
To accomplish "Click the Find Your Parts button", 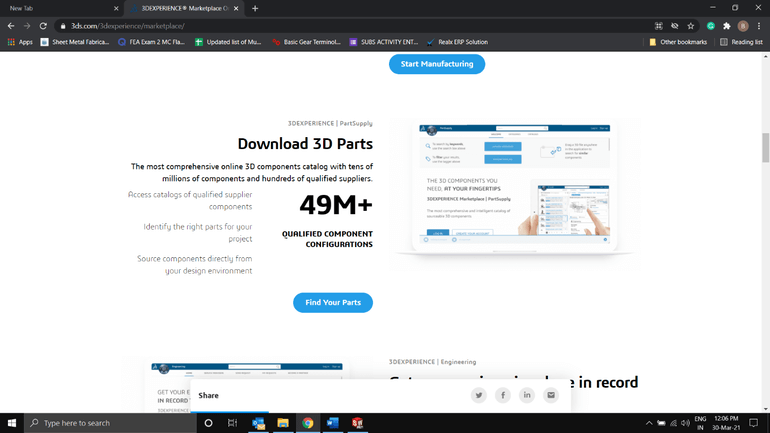I will pos(333,302).
